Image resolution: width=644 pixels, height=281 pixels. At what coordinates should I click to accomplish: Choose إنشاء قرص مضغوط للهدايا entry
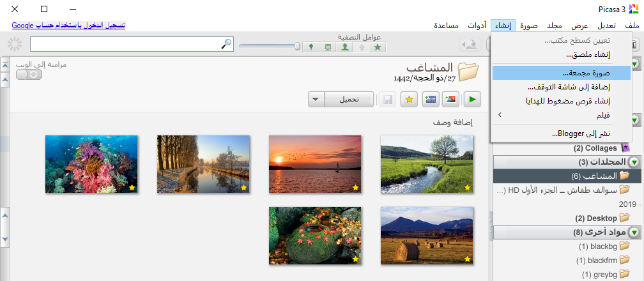coord(562,101)
